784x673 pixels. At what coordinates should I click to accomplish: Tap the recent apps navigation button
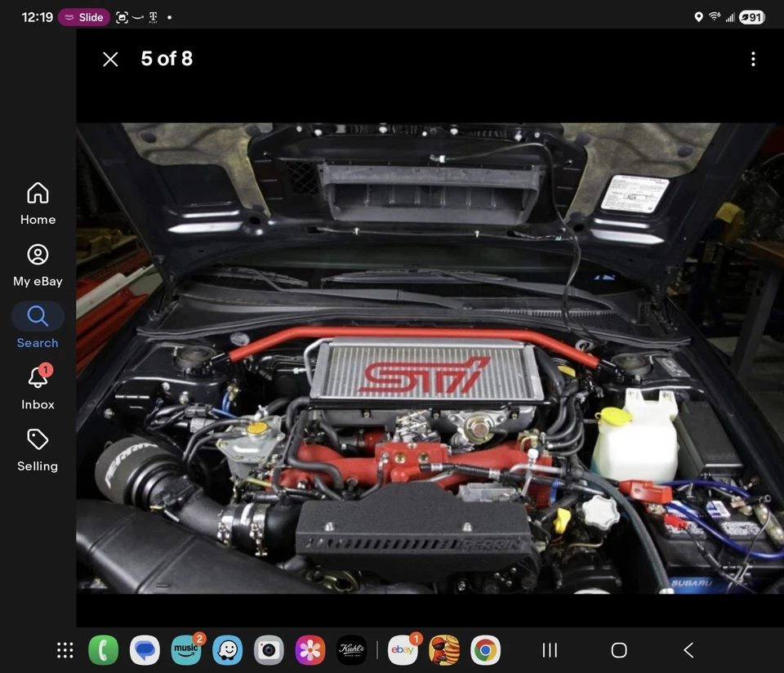point(550,650)
